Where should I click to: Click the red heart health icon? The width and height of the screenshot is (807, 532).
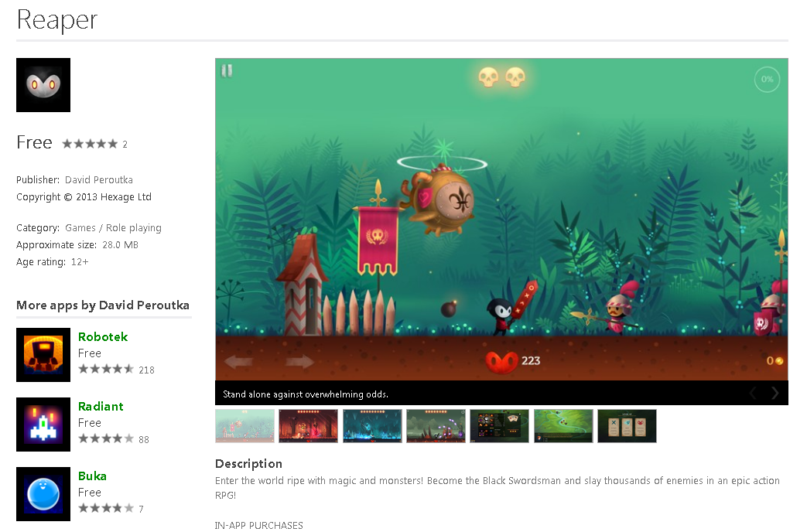click(502, 362)
